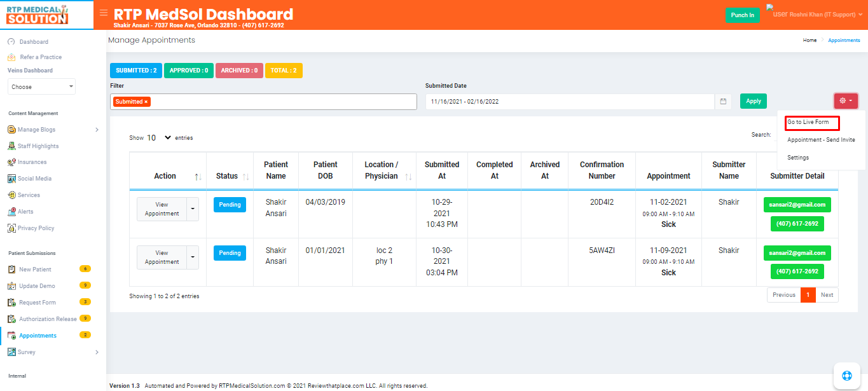Sort by Location / Physician column
868x391 pixels.
[408, 177]
